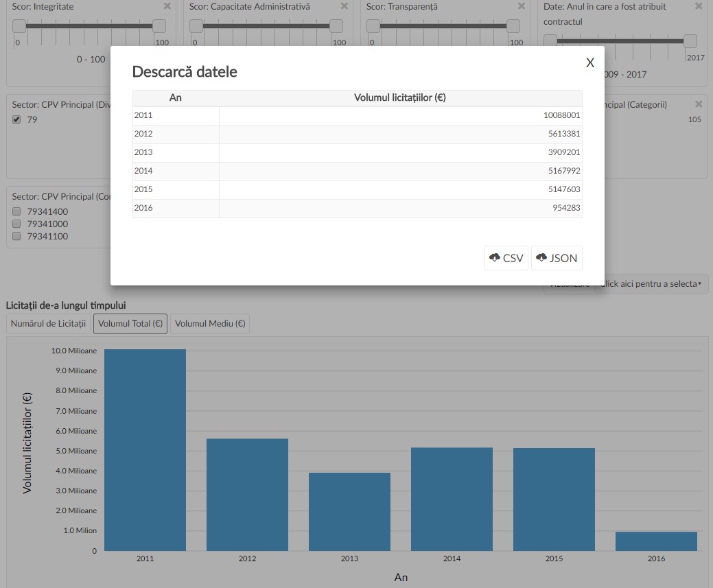Show the Volumul Mediu (€) tab

(x=209, y=323)
